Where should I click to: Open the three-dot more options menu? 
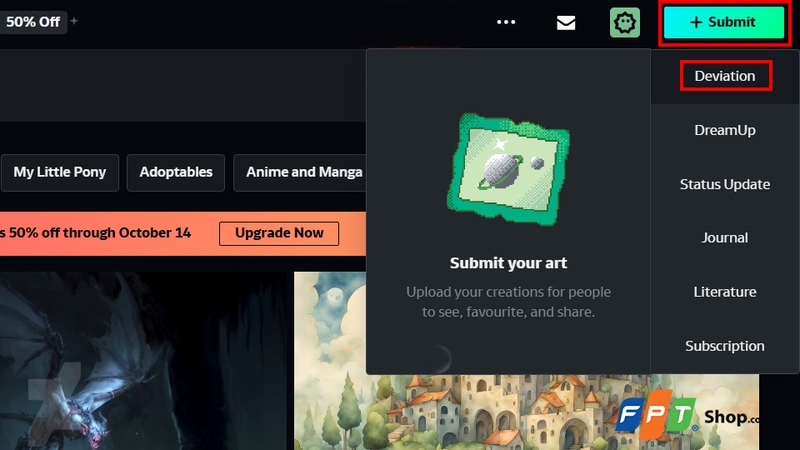(506, 22)
